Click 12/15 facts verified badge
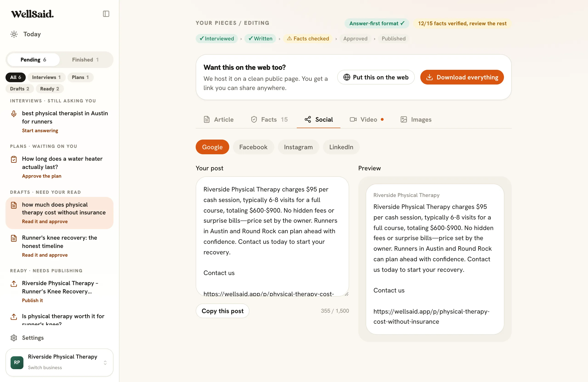Screen dimensions: 588x382 point(462,23)
